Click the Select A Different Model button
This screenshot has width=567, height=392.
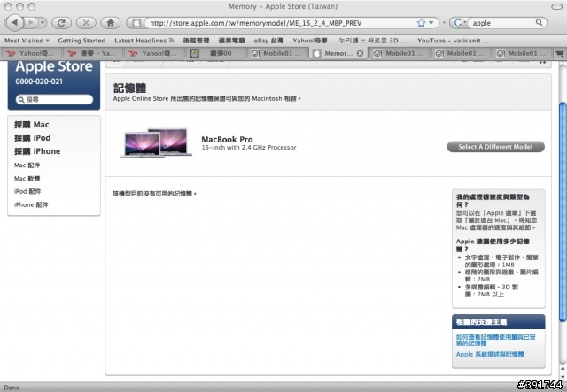(495, 147)
